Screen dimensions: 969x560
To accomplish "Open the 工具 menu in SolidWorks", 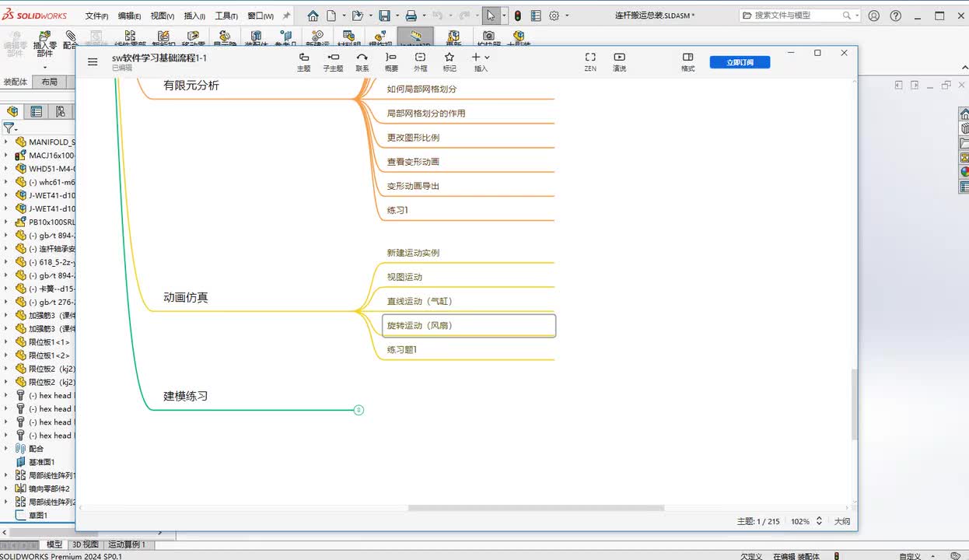I will (226, 16).
